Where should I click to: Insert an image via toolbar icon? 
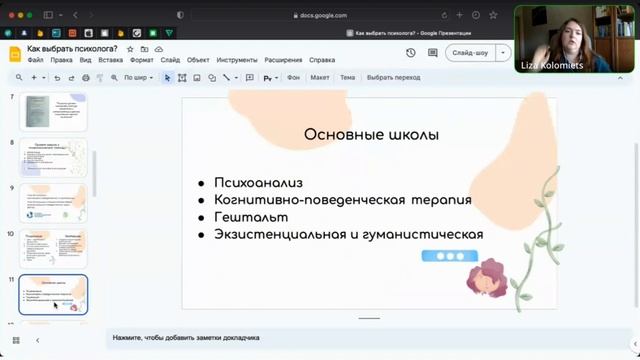(x=197, y=78)
